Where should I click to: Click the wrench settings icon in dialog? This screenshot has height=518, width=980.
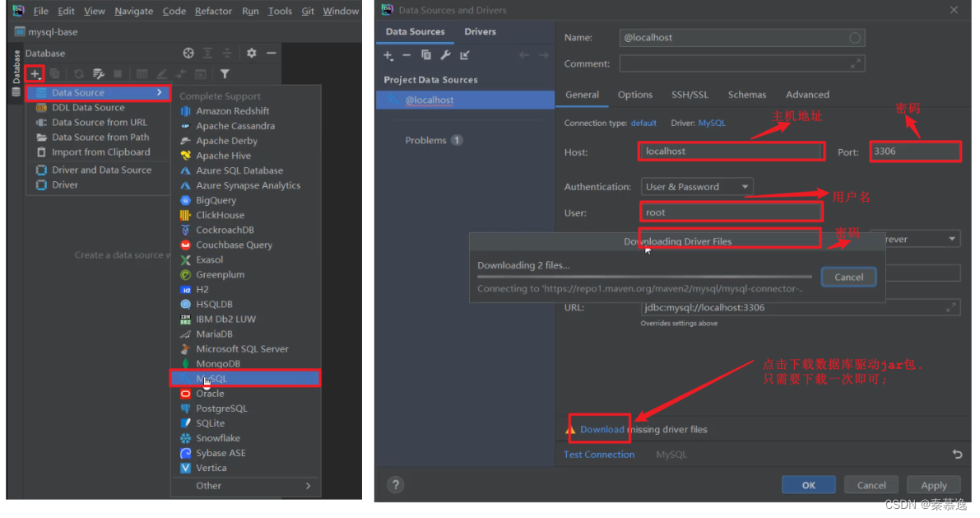click(x=446, y=55)
